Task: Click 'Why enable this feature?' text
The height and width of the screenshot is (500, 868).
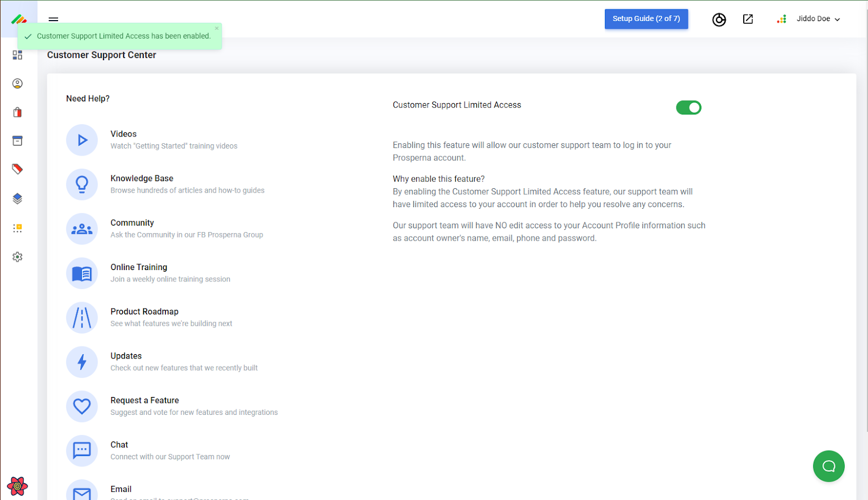Action: 439,179
